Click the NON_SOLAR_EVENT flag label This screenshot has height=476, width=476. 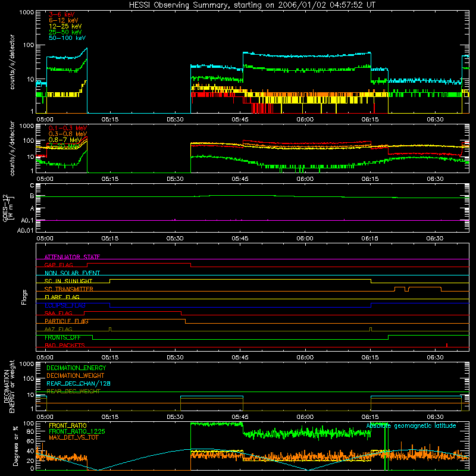click(72, 273)
